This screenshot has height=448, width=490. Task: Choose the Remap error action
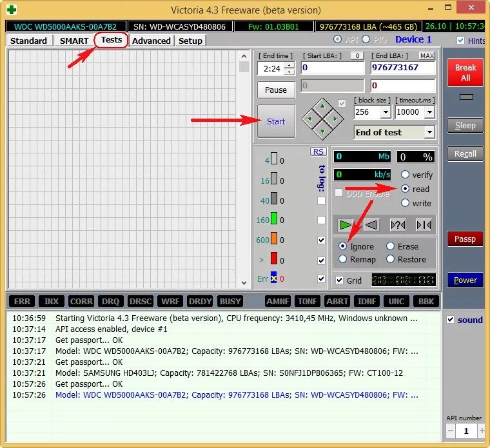click(x=342, y=258)
